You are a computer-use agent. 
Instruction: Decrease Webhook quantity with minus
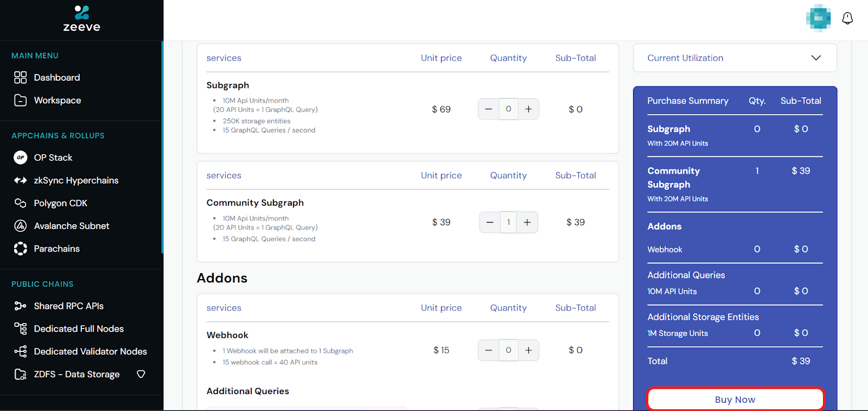point(488,350)
